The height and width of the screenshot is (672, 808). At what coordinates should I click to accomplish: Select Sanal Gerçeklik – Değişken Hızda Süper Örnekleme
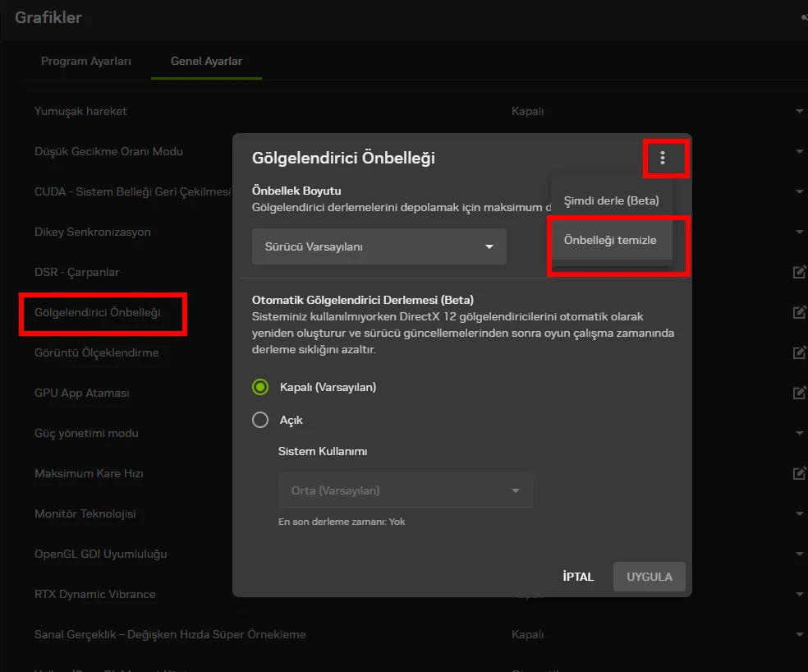click(170, 634)
